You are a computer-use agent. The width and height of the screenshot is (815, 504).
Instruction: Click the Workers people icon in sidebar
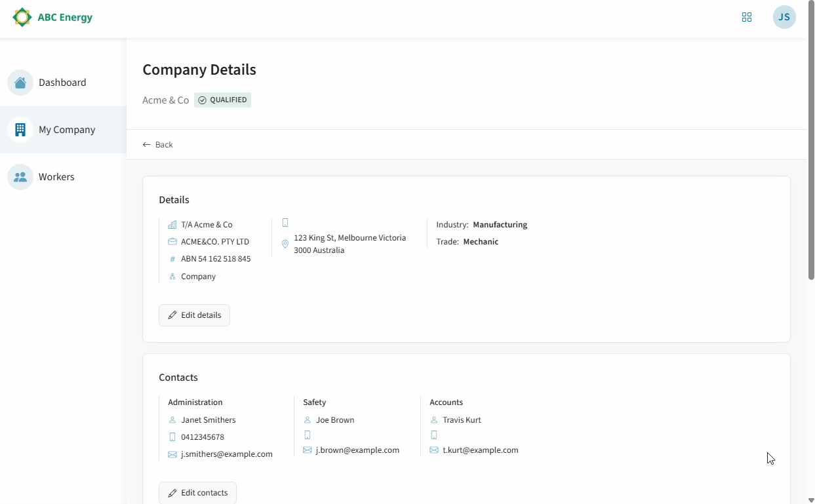click(20, 177)
